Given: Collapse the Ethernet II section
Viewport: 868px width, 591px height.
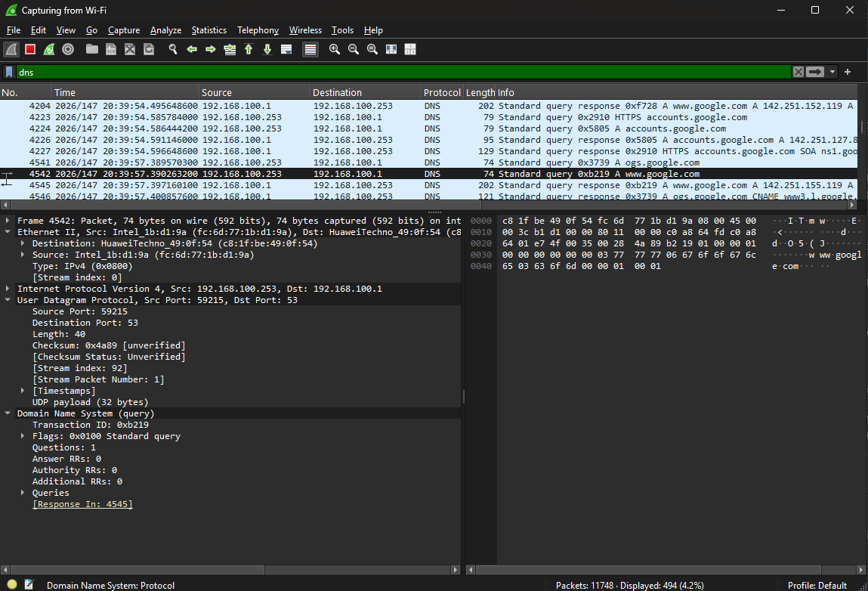Looking at the screenshot, I should (x=8, y=232).
